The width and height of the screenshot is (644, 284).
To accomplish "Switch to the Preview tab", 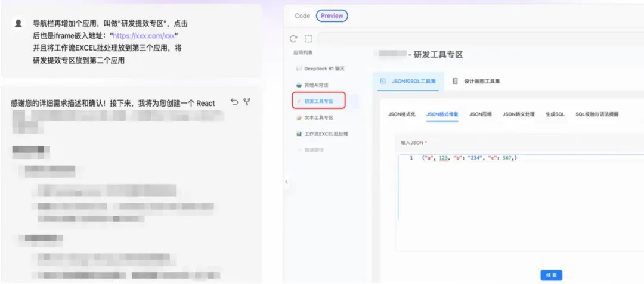I will [332, 16].
